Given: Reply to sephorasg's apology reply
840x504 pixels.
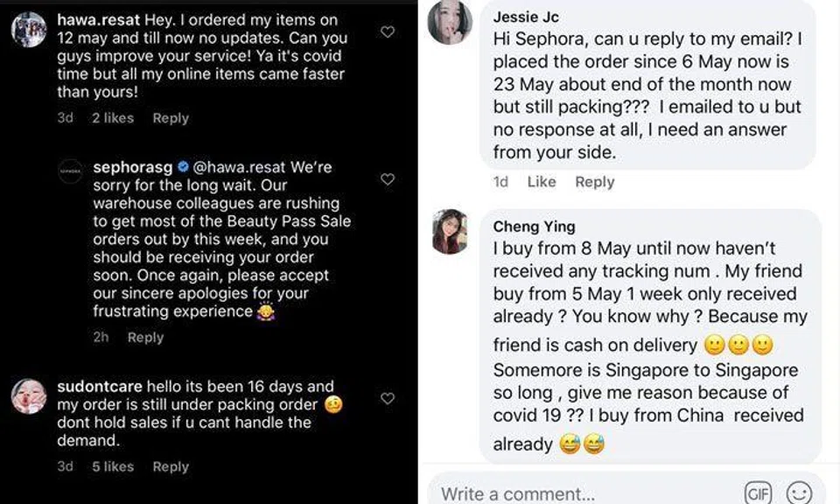Looking at the screenshot, I should coord(145,337).
